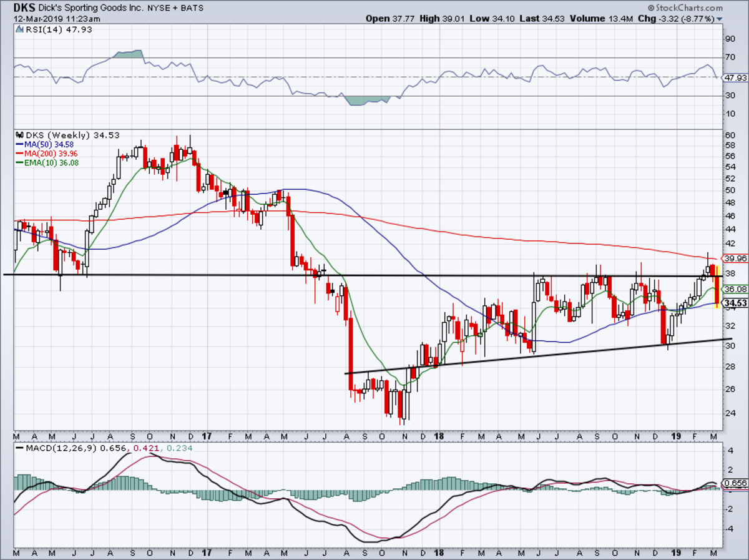Click the green 36.08 flag on price axis

pos(734,289)
